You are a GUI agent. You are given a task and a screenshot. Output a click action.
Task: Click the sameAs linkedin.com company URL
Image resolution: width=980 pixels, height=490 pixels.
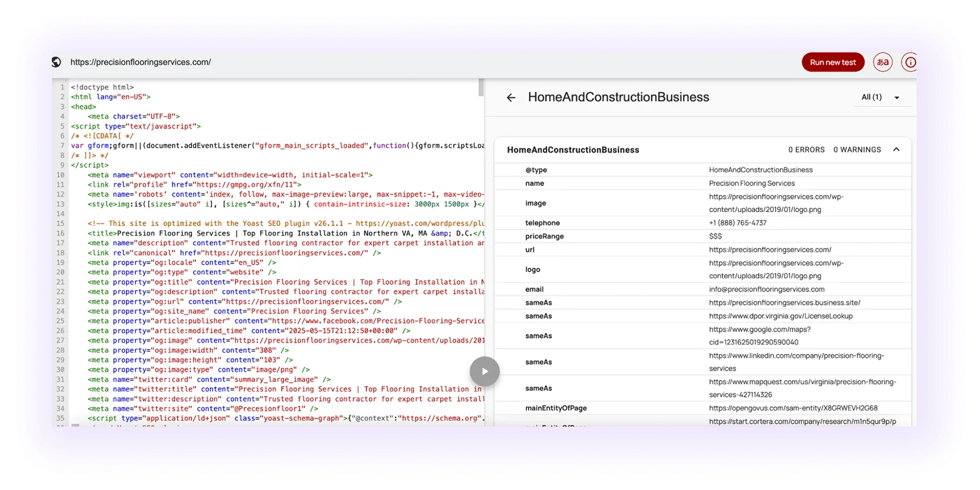[x=797, y=362]
